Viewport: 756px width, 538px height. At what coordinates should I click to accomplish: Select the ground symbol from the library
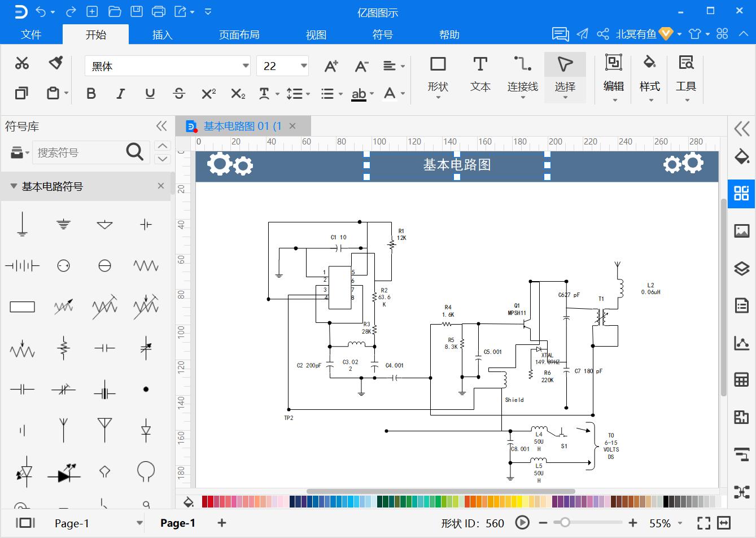coord(22,224)
